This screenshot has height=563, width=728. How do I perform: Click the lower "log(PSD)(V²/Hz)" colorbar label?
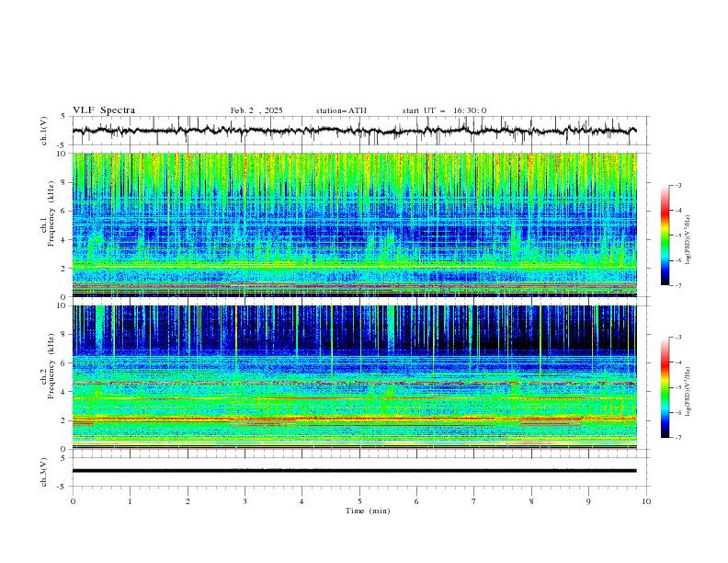[688, 391]
